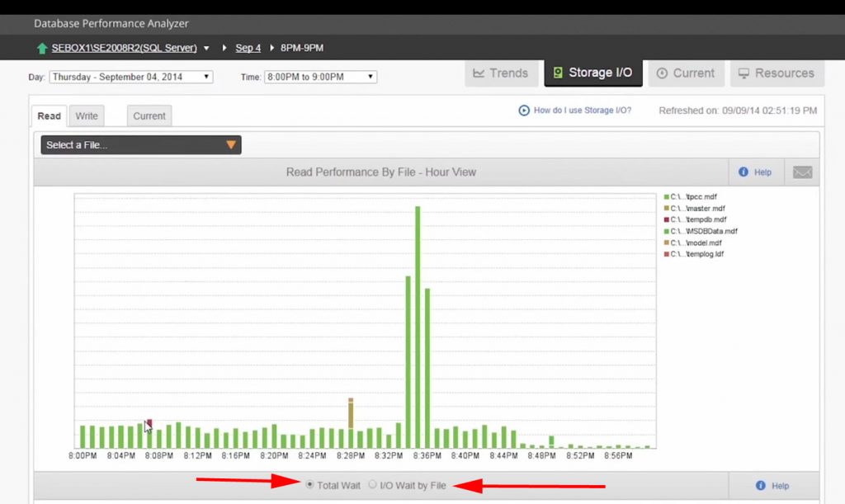Click the Help info icon beside chart title
The height and width of the screenshot is (504, 845).
(x=744, y=172)
